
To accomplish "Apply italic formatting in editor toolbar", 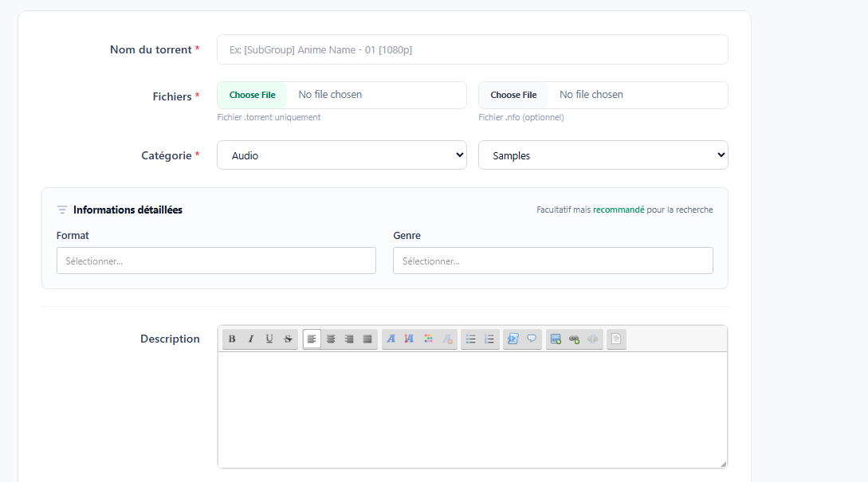I will [x=250, y=339].
